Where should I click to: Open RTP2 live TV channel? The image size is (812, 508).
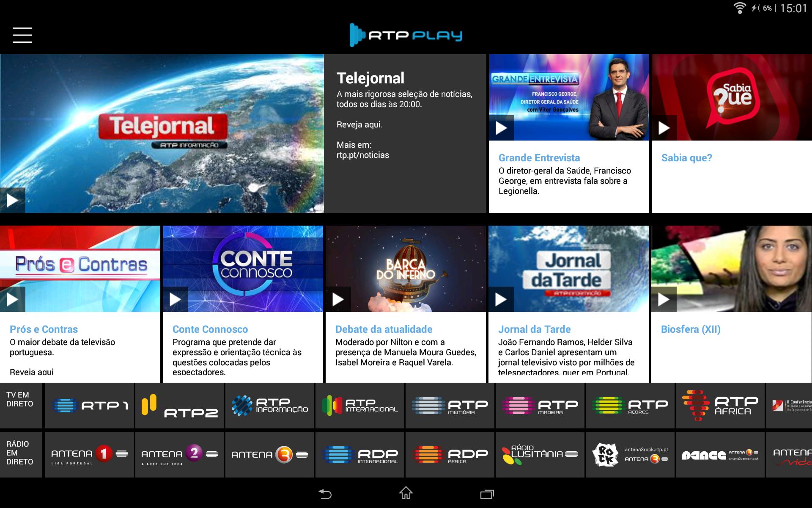coord(180,406)
